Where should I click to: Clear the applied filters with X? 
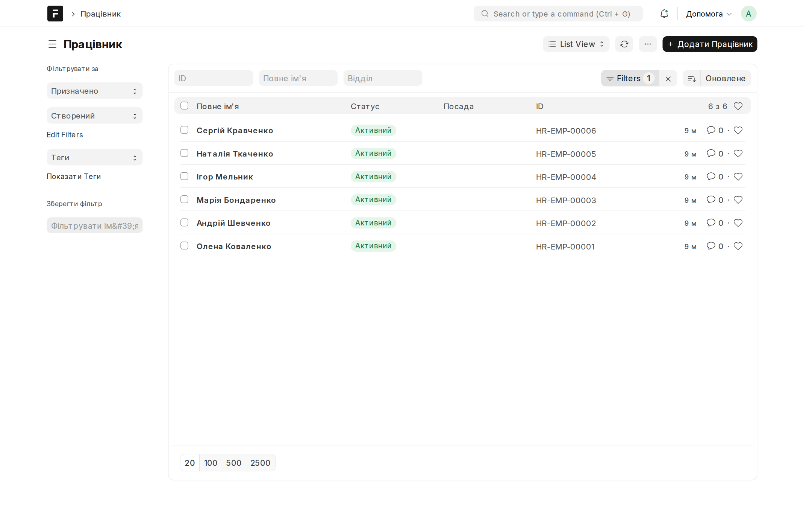(x=668, y=78)
